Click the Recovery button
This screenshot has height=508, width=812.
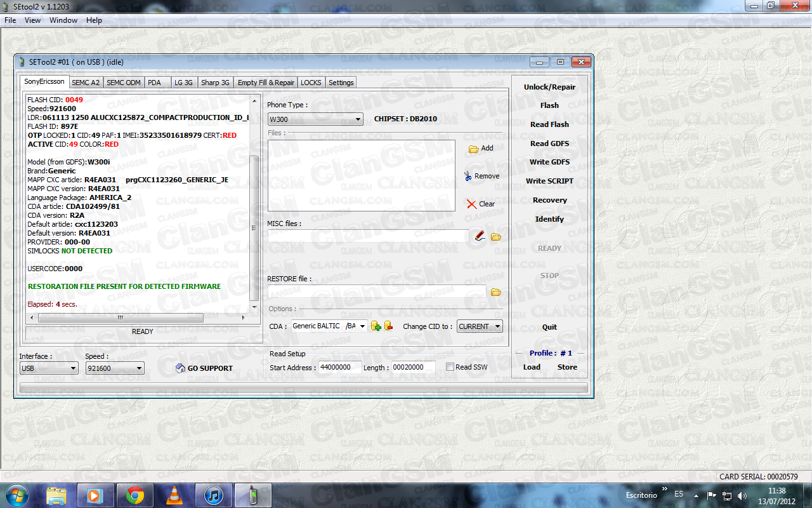pos(549,200)
